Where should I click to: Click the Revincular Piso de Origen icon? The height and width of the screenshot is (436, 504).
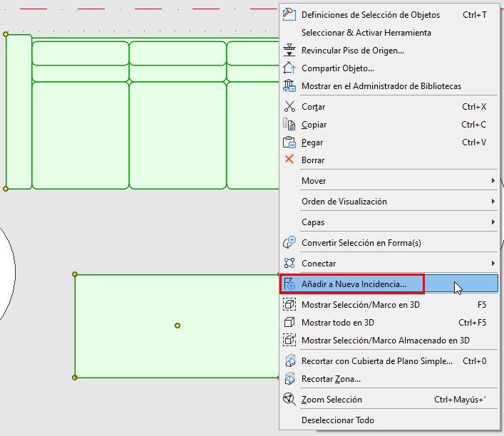click(289, 51)
